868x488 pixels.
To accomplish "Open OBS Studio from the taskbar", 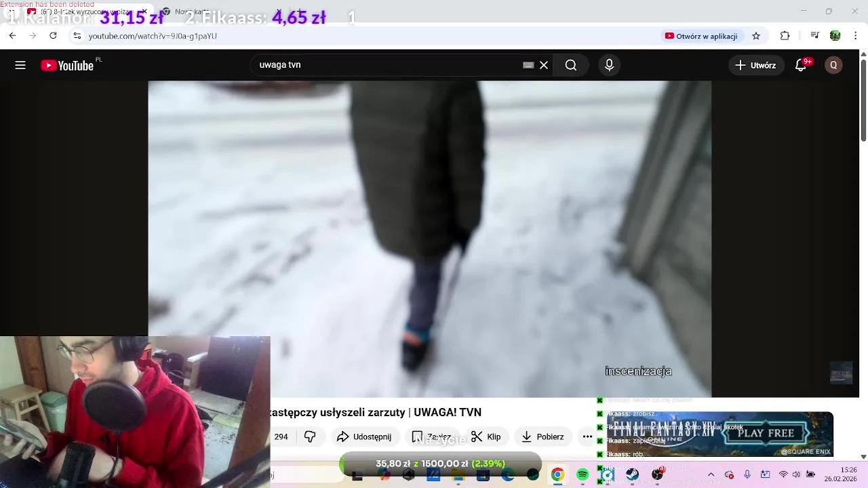I will (657, 474).
